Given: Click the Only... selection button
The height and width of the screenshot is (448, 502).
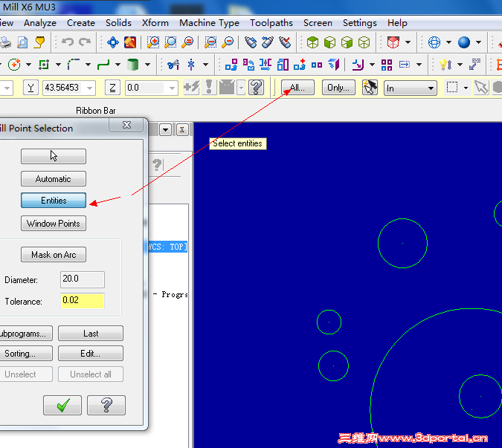Looking at the screenshot, I should tap(338, 88).
